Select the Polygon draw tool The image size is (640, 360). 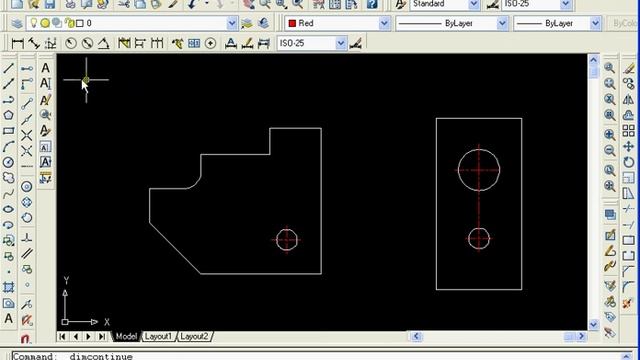[x=9, y=115]
